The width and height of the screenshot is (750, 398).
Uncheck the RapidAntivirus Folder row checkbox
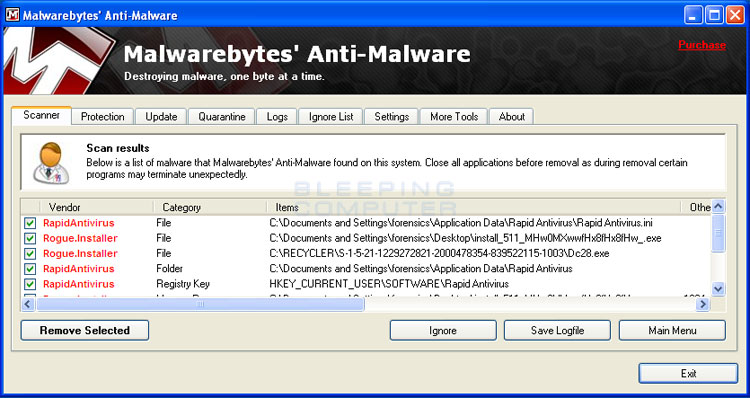[30, 269]
